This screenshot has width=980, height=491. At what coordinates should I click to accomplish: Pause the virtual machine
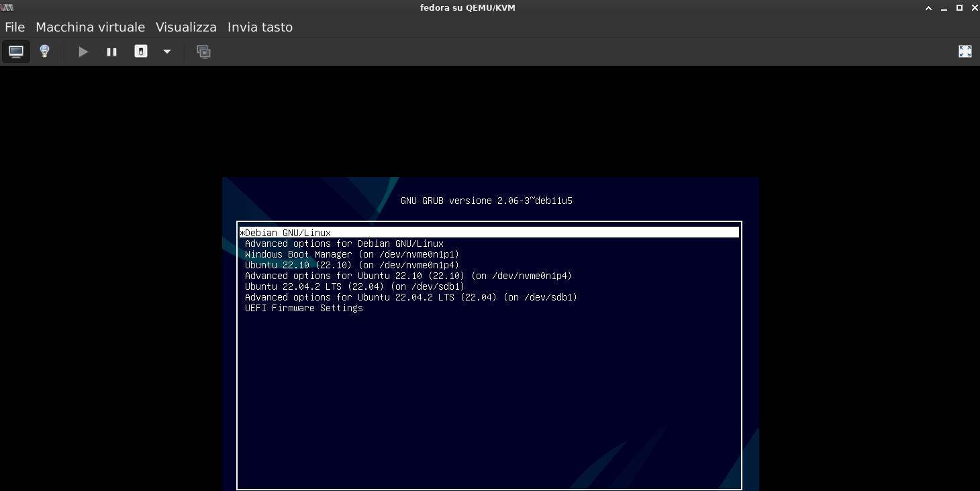112,52
